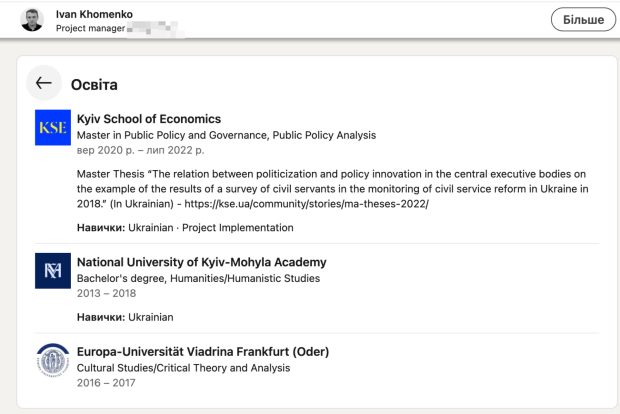
Task: Click the 2016 – 2017 date range
Action: (106, 383)
